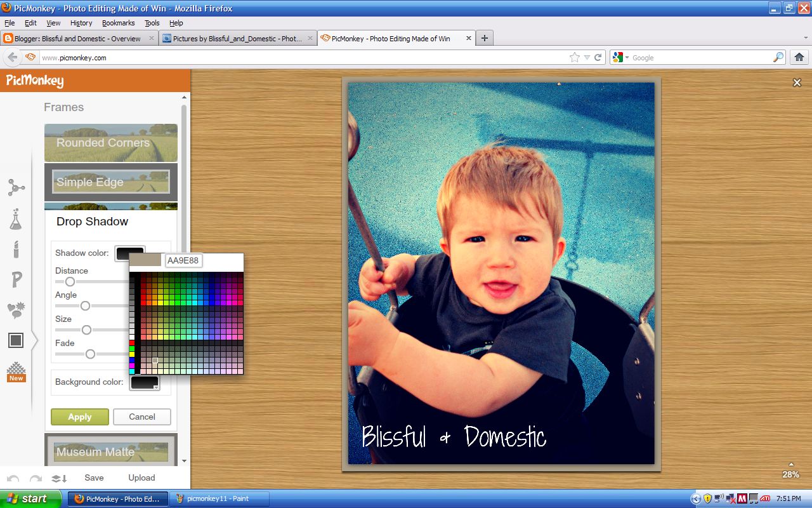Click the Windows start button
The image size is (812, 508).
point(31,498)
